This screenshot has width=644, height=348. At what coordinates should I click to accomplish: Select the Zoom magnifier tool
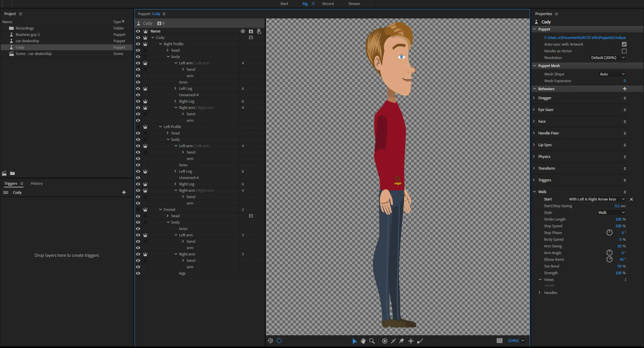tap(372, 341)
